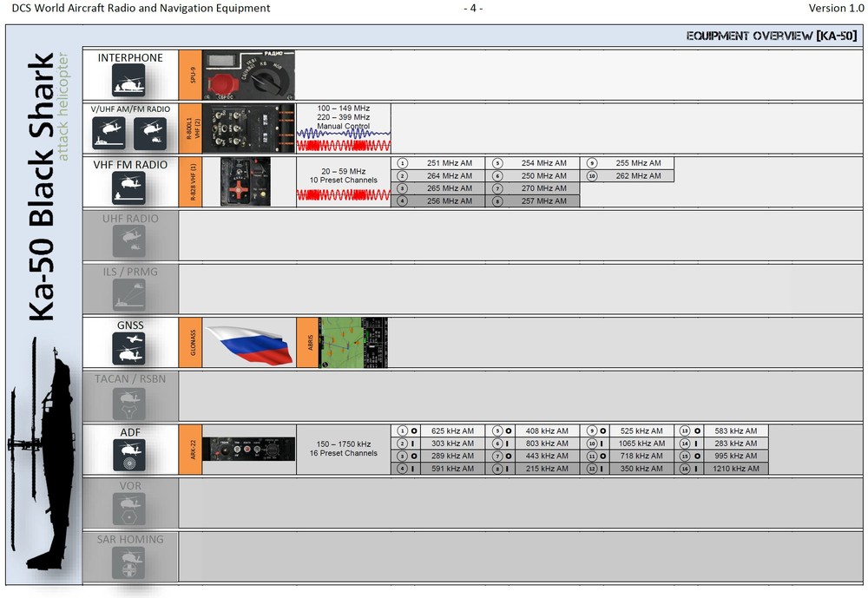Click the Russian flag GLONASS image
The width and height of the screenshot is (868, 598).
pos(249,344)
